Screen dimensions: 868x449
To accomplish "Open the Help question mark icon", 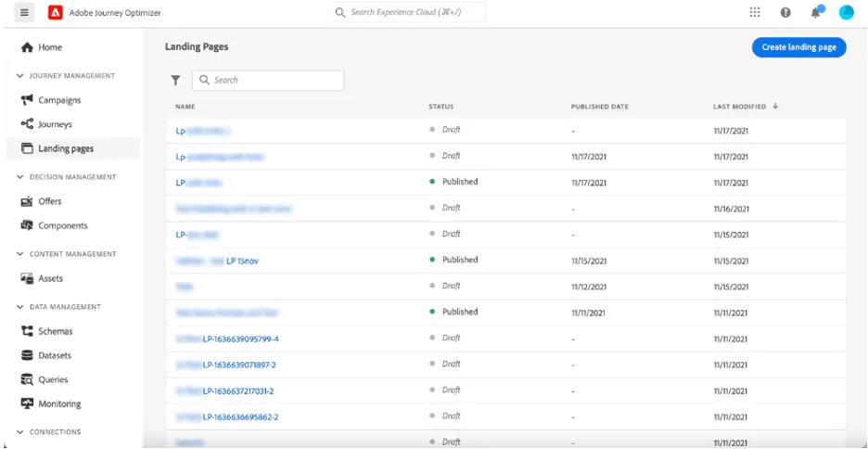I will 785,13.
